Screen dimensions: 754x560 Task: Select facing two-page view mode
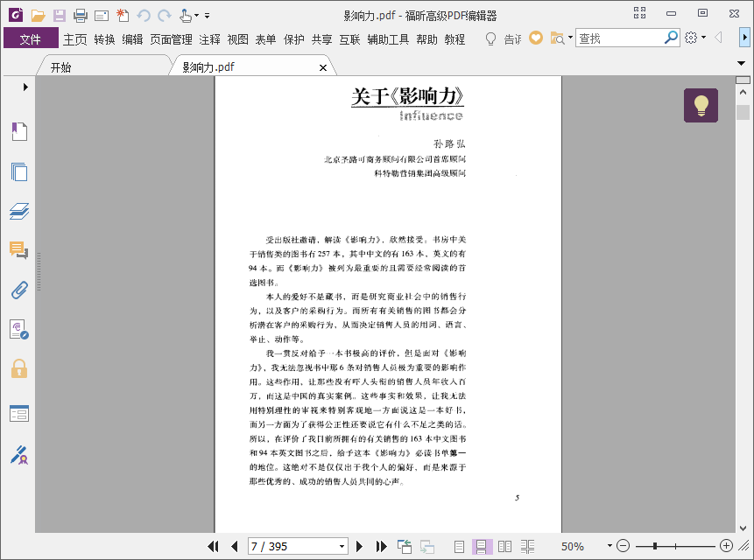click(x=505, y=546)
